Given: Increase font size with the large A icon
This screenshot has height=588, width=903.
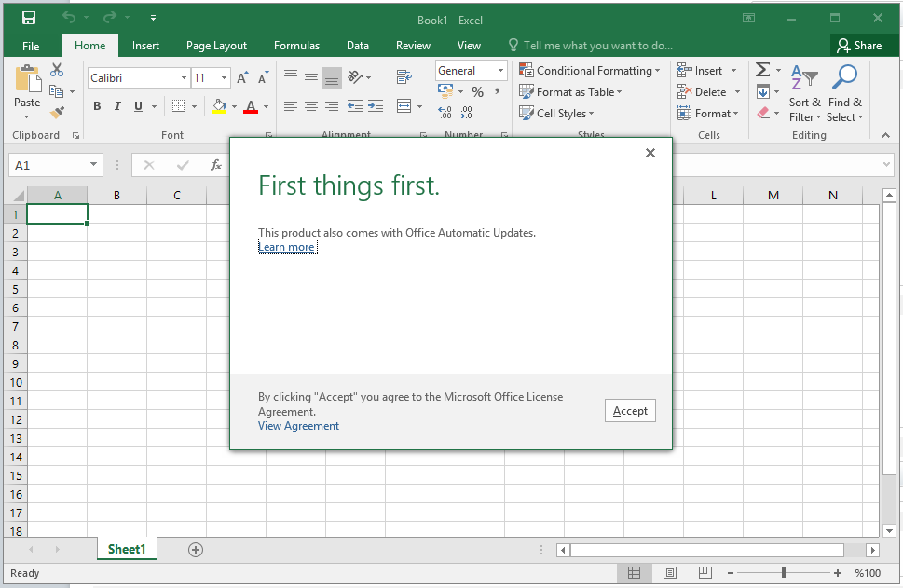Looking at the screenshot, I should tap(242, 77).
